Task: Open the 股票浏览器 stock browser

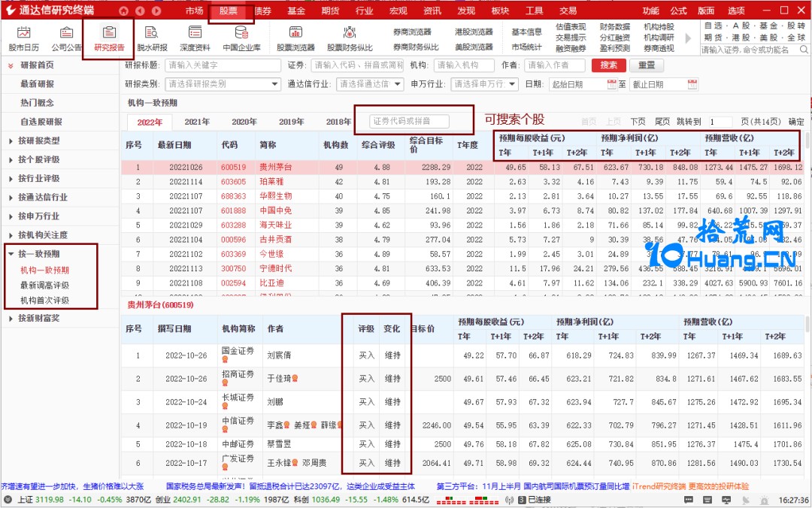Action: click(x=295, y=39)
